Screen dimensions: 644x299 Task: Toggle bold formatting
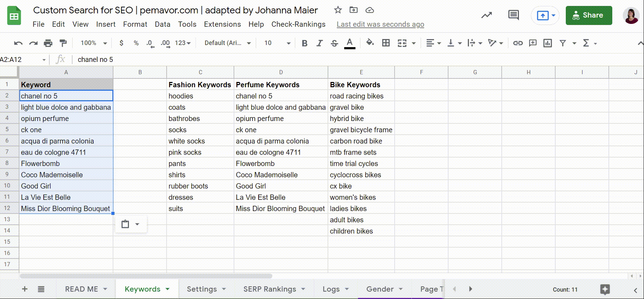(x=304, y=43)
